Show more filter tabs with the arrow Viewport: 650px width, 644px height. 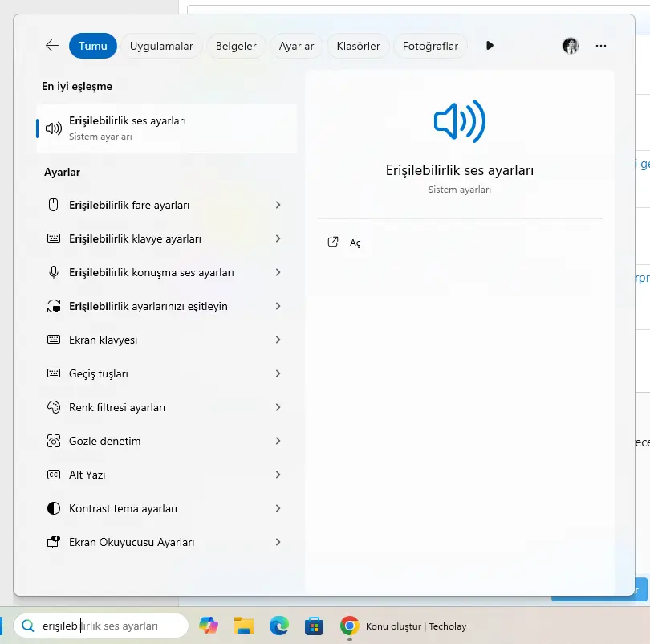(490, 46)
